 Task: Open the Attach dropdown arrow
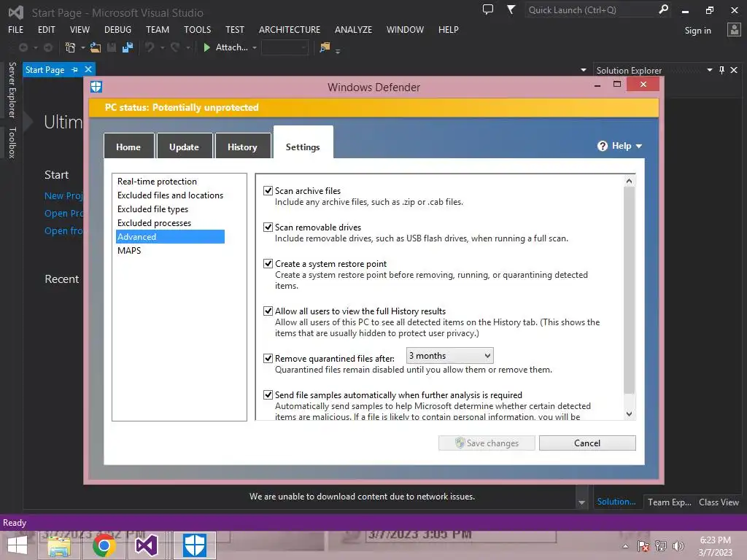(255, 47)
